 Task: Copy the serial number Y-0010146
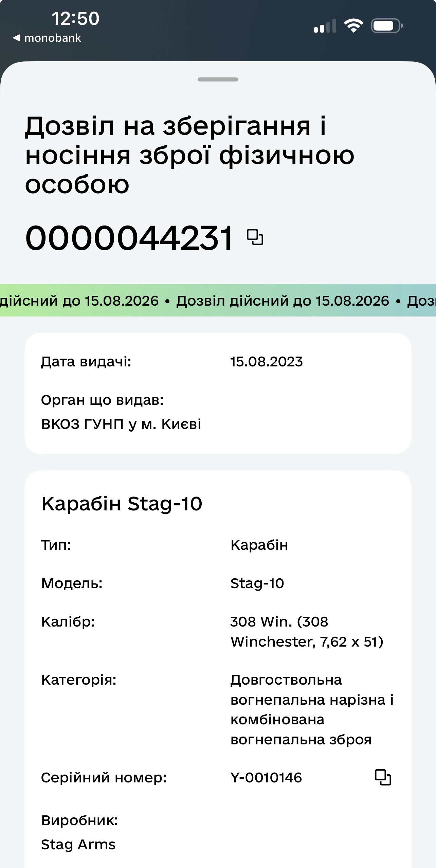click(383, 777)
